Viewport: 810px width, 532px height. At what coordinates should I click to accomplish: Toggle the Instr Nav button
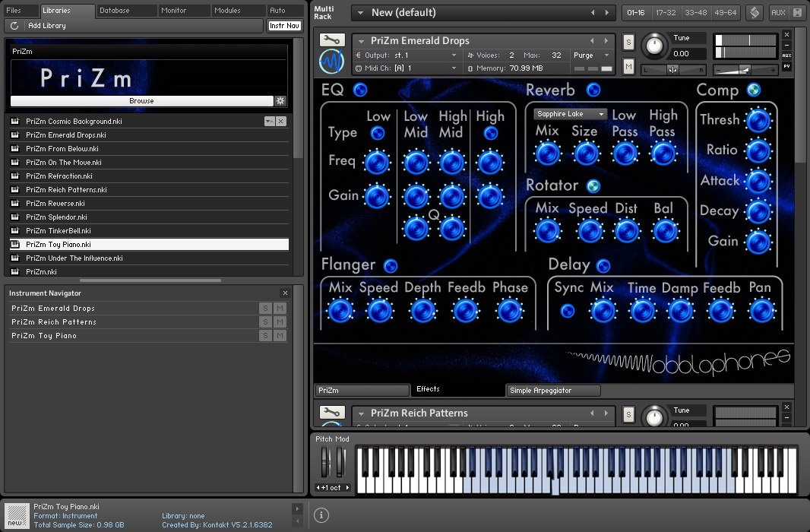(x=285, y=25)
